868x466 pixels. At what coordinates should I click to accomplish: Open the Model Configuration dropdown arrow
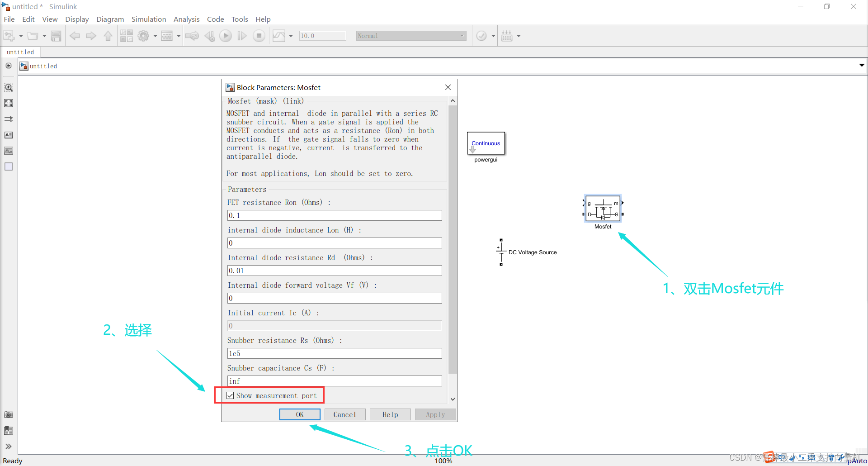coord(155,36)
